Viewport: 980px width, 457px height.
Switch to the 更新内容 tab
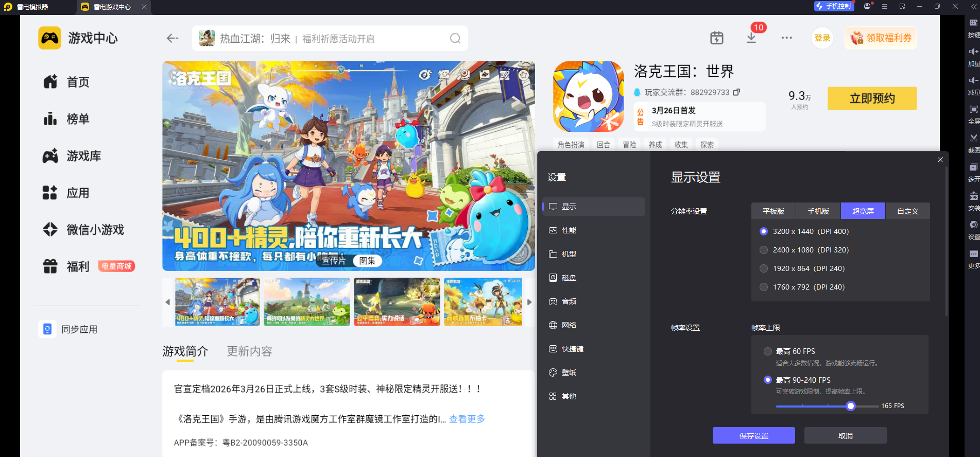click(249, 351)
